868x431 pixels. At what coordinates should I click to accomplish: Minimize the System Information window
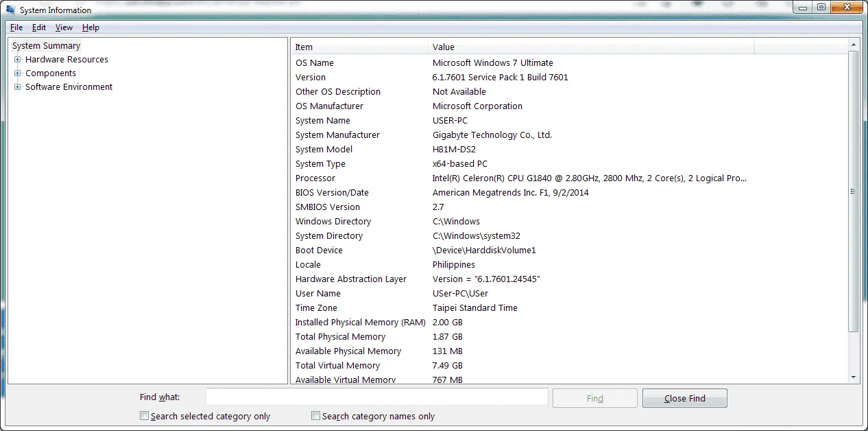point(804,7)
